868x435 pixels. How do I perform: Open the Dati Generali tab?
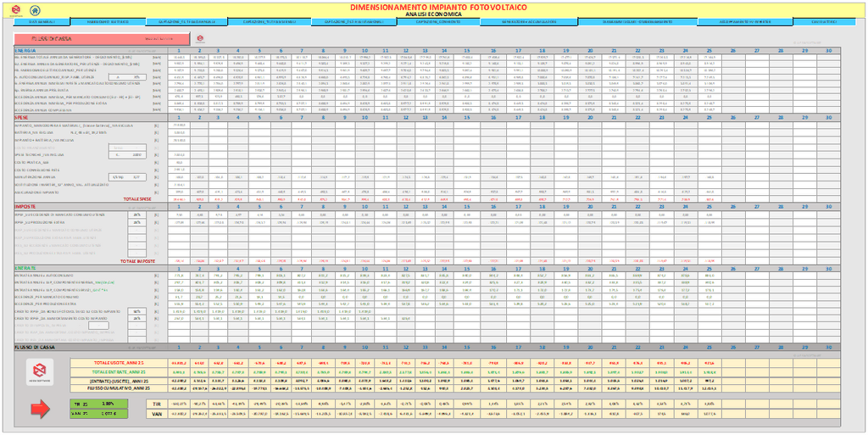coord(42,22)
